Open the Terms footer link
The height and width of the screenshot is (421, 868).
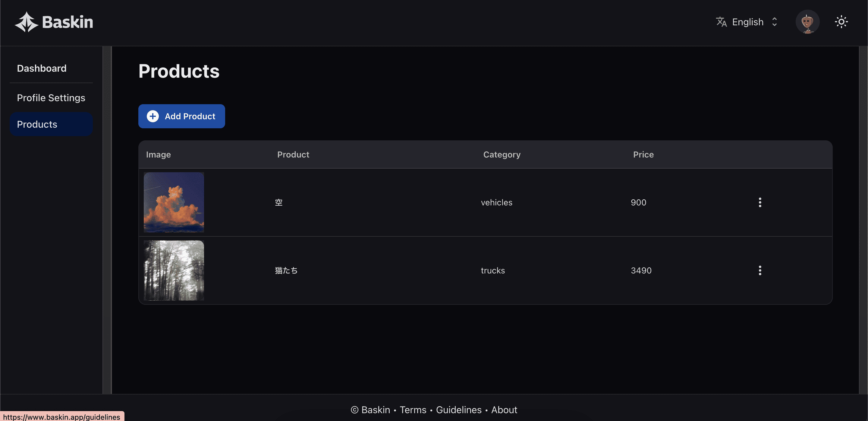pyautogui.click(x=413, y=410)
